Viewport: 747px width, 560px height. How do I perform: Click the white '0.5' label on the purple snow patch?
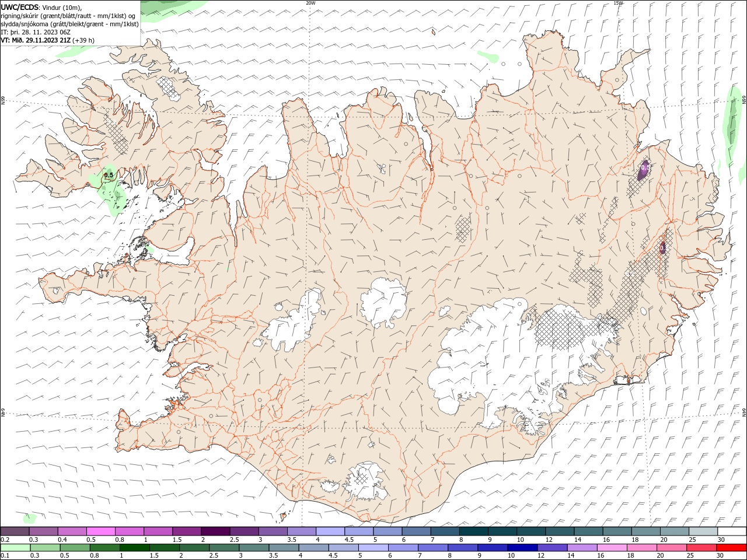(x=645, y=167)
